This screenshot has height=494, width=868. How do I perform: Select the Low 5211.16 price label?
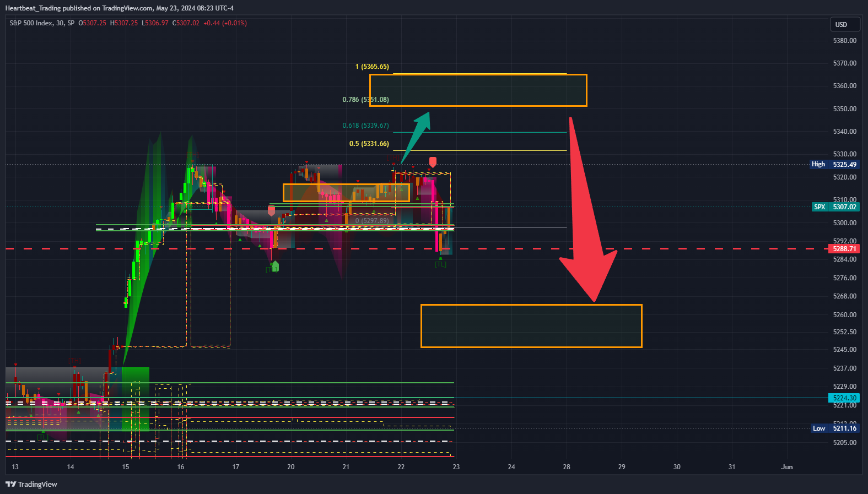(834, 428)
